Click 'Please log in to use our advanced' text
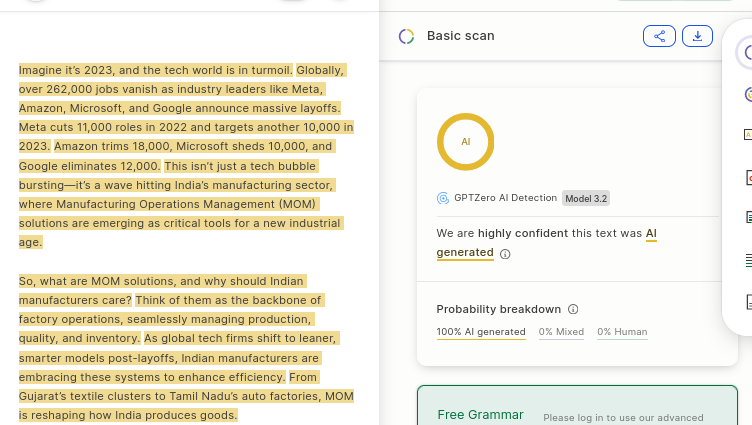752x425 pixels. pyautogui.click(x=623, y=418)
